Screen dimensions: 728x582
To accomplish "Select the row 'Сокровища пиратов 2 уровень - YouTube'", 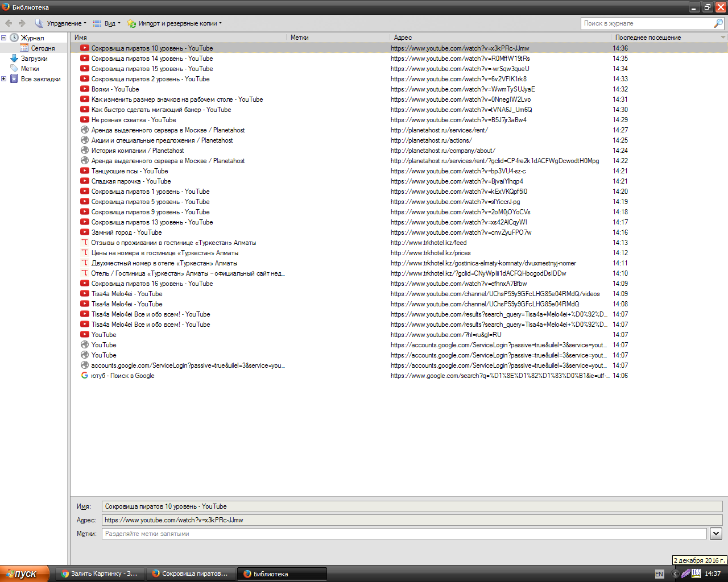I will pyautogui.click(x=399, y=79).
